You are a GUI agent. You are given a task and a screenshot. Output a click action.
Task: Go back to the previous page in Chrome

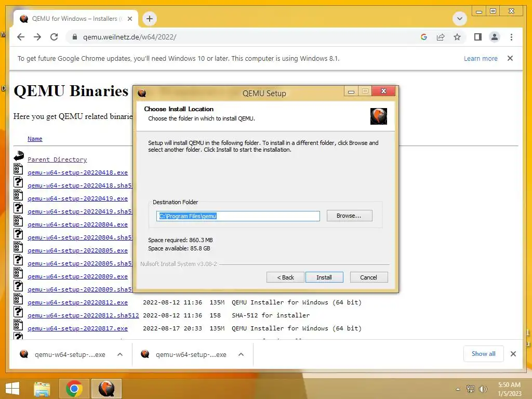click(x=21, y=37)
